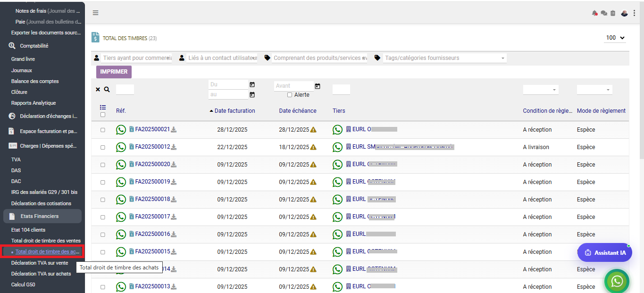Viewport: 644px width, 293px height.
Task: Click WhatsApp icon beside reference FA202500021
Action: click(x=121, y=130)
